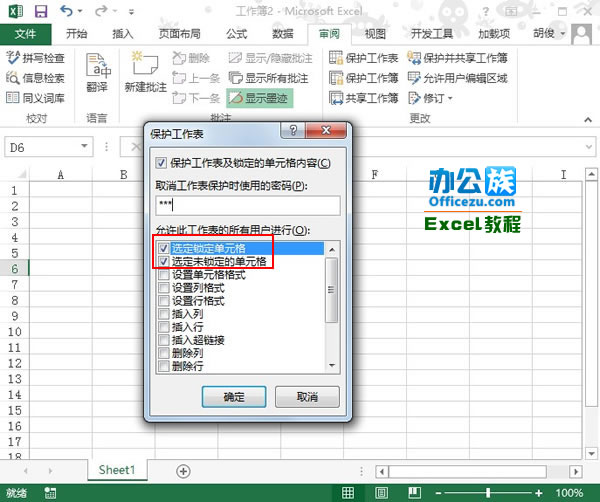Switch to Page Layout view icon
Image resolution: width=600 pixels, height=502 pixels.
[381, 492]
